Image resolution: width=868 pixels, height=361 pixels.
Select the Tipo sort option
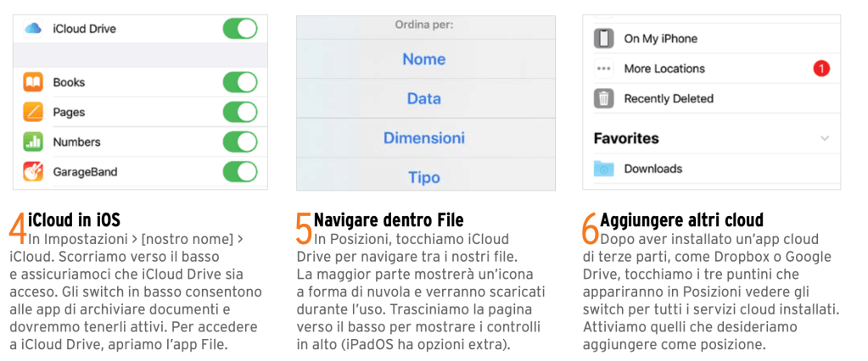[x=424, y=177]
